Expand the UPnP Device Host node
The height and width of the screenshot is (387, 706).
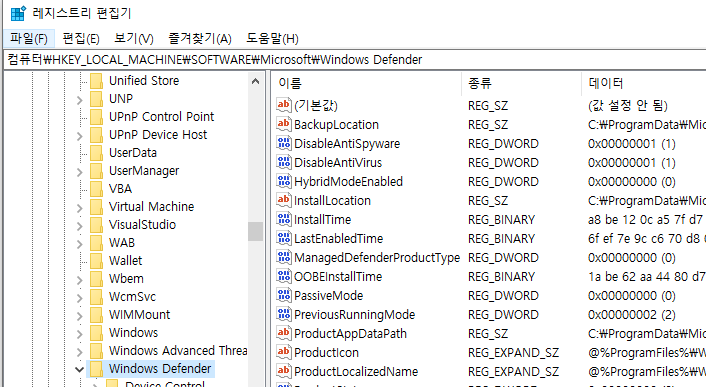coord(80,136)
